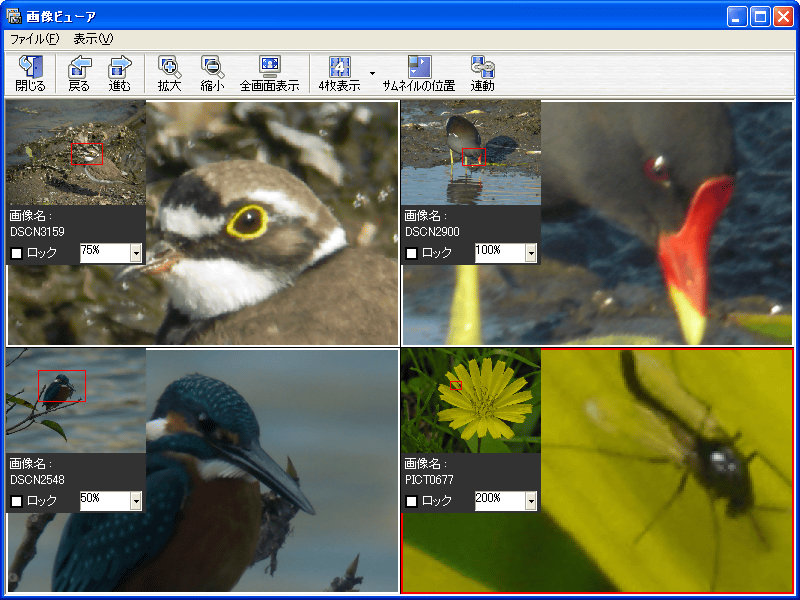Viewport: 800px width, 600px height.
Task: Enable ロック checkbox for DSCN2548
Action: tap(17, 501)
